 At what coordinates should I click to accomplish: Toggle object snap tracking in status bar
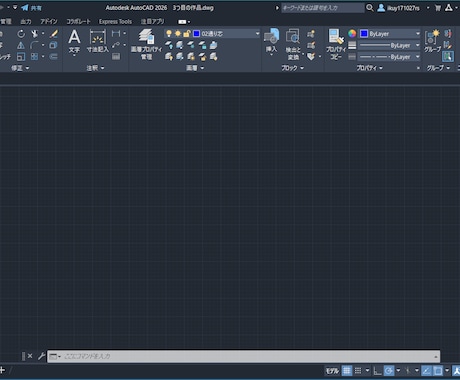click(x=427, y=370)
